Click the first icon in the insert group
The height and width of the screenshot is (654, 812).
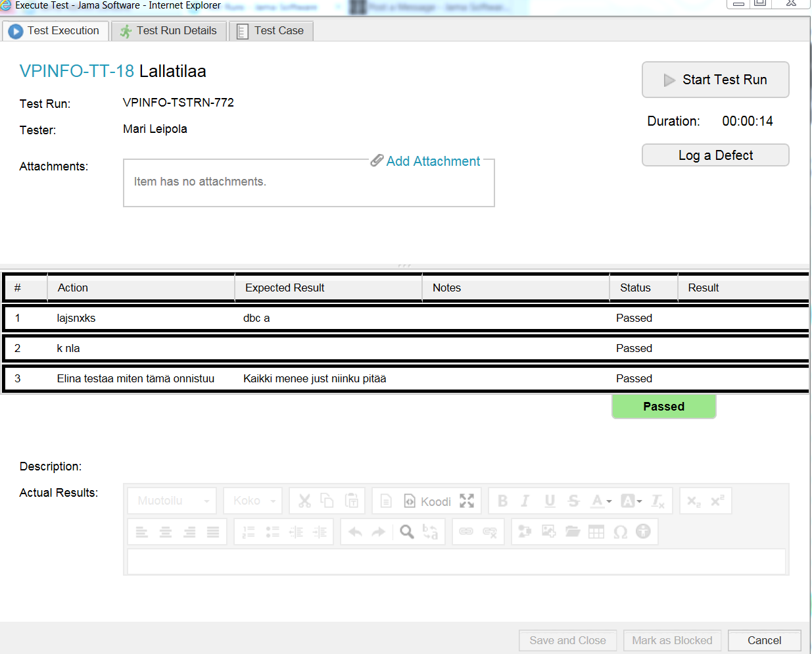click(x=525, y=531)
